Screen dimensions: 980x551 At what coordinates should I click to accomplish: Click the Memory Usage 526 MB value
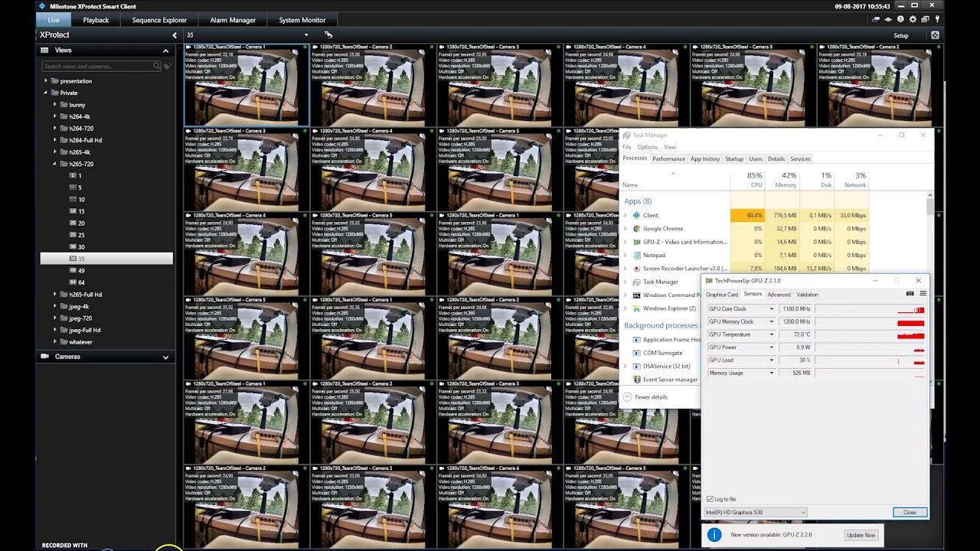[797, 373]
